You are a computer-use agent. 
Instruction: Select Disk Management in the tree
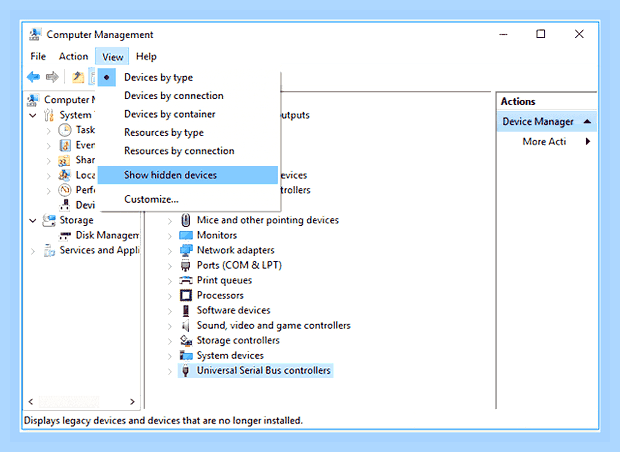(107, 235)
